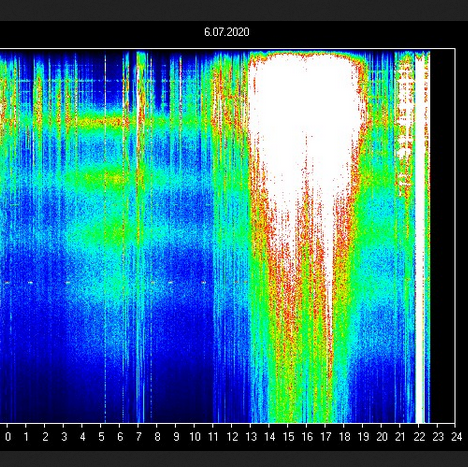Image resolution: width=468 pixels, height=467 pixels.
Task: Click hour 4 on the time axis
Action: tap(83, 436)
